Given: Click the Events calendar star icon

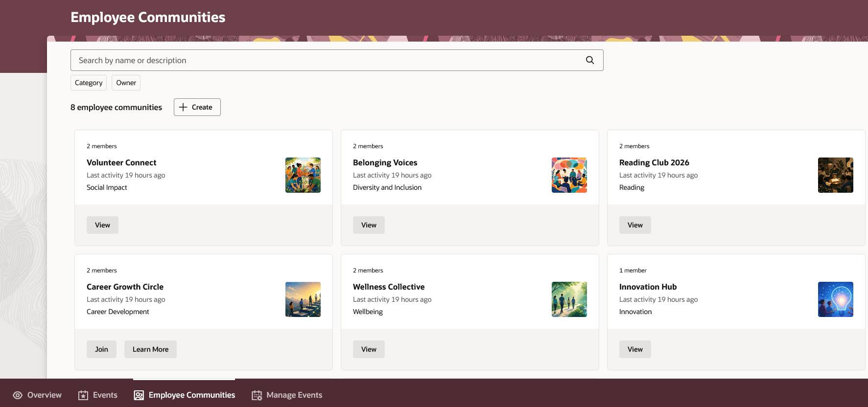Looking at the screenshot, I should pos(83,395).
